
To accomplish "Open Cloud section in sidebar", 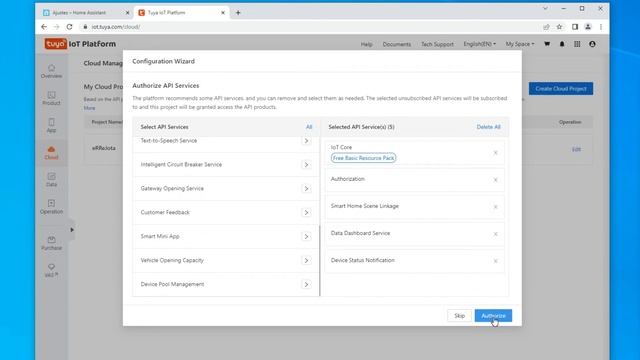I will coord(51,153).
